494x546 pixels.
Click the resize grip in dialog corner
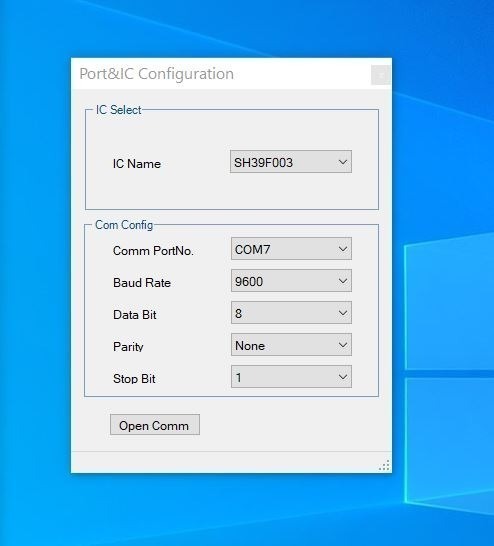point(384,466)
